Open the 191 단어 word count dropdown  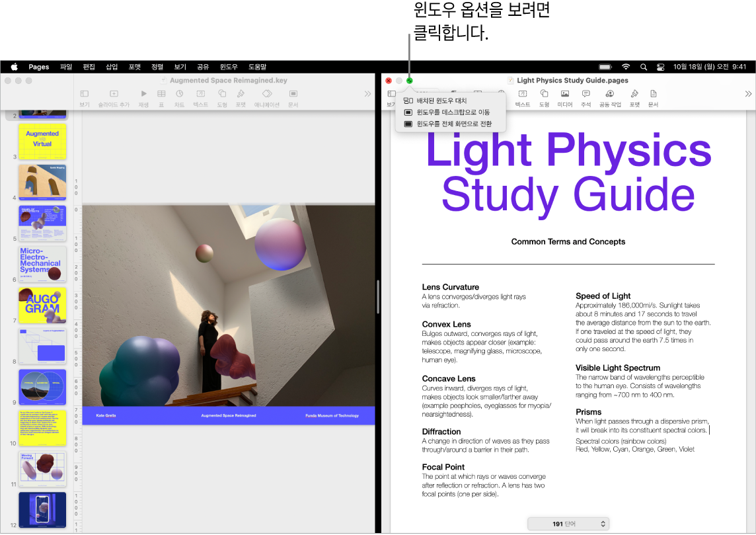coord(567,523)
